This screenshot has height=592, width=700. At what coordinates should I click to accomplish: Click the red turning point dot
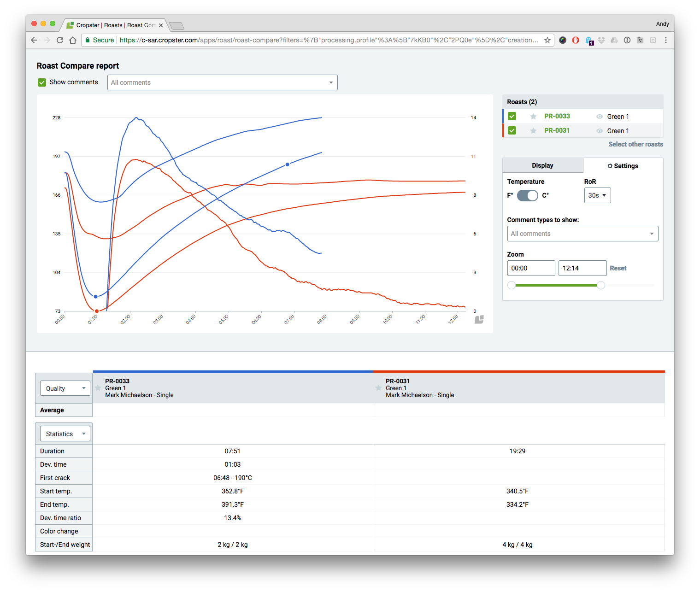tap(96, 311)
